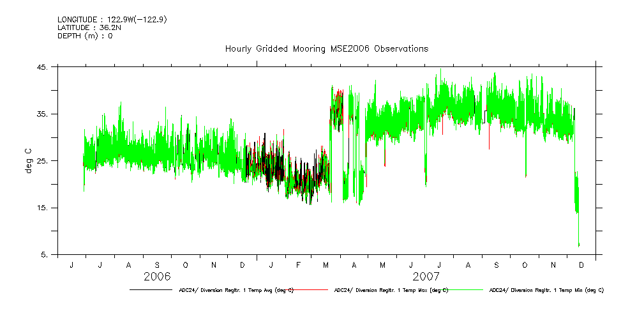Select the LONGITUDE 122.9W header text
Image resolution: width=644 pixels, height=322 pixels.
tap(112, 20)
